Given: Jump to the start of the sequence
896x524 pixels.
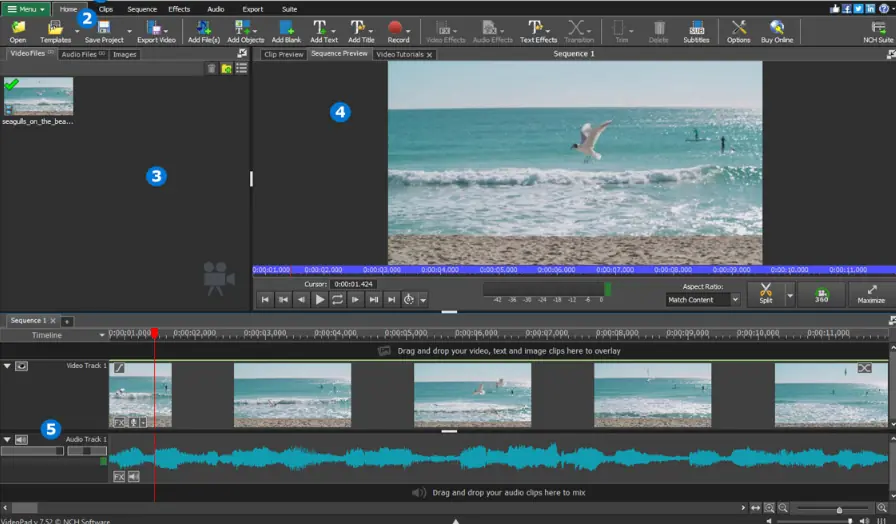Looking at the screenshot, I should (x=265, y=299).
